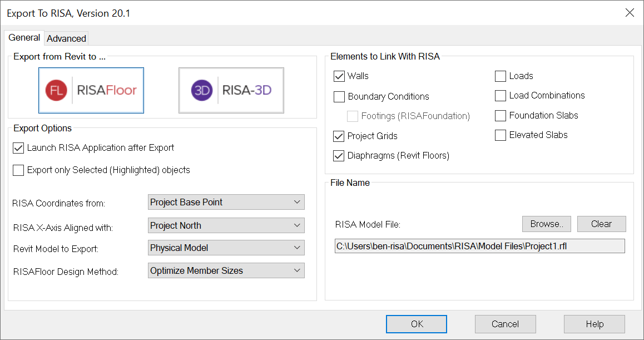Click the RISA Model File path field

[479, 246]
